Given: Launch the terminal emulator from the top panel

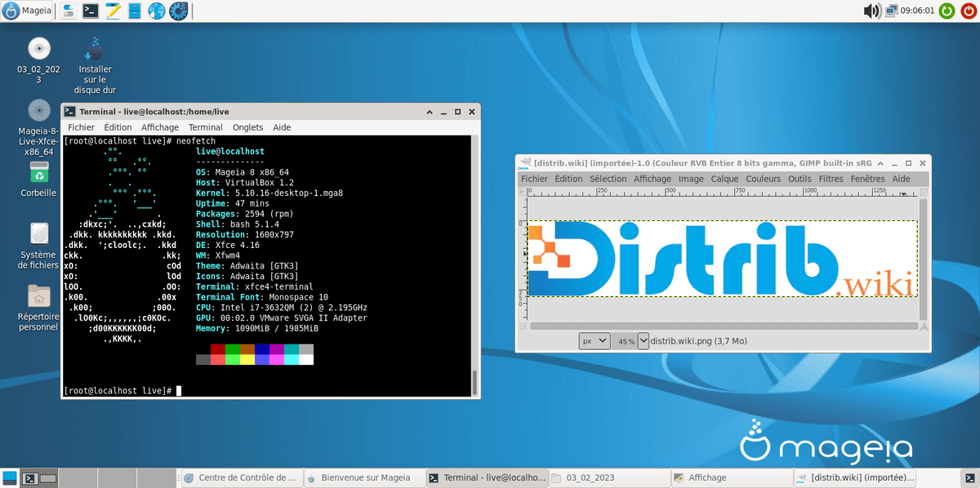Looking at the screenshot, I should click(91, 11).
